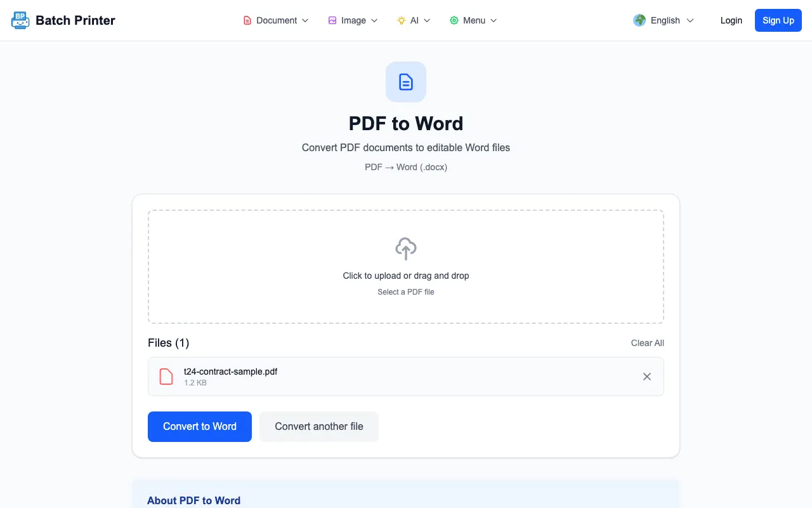Screen dimensions: 812x508
Task: Expand the AI dropdown chevron
Action: point(427,20)
